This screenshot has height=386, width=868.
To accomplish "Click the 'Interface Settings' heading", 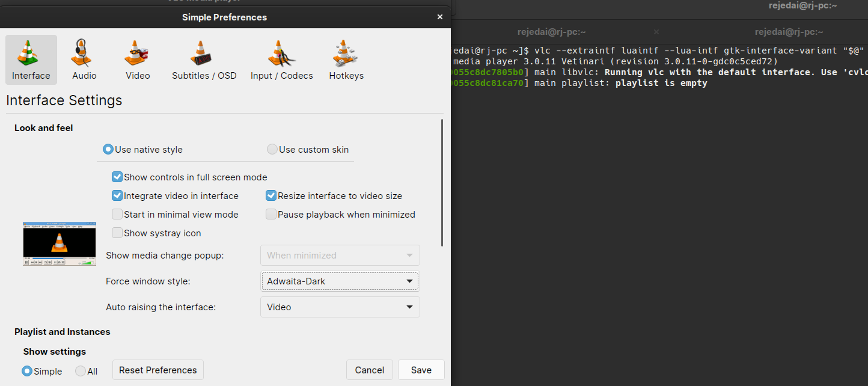I will 64,100.
